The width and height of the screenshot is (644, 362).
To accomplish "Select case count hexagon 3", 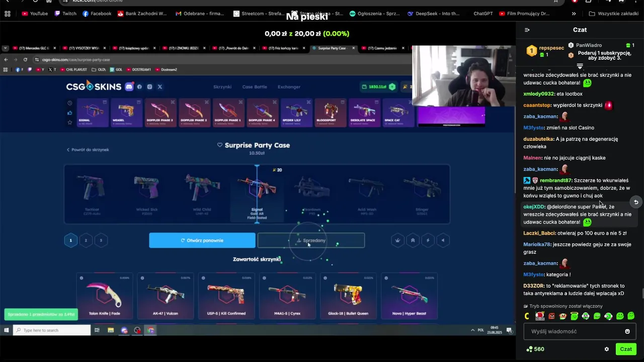I will [101, 240].
